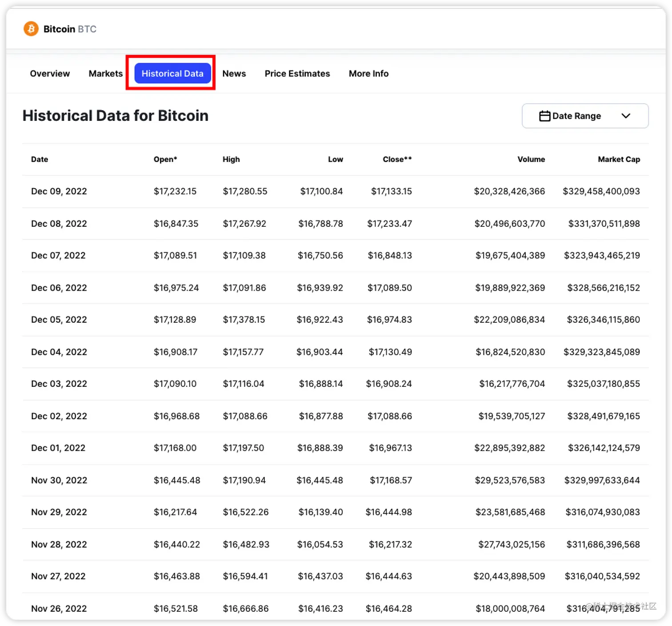Select the Dec 07, 2022 date cell
Screen dimensions: 672x626
click(58, 256)
